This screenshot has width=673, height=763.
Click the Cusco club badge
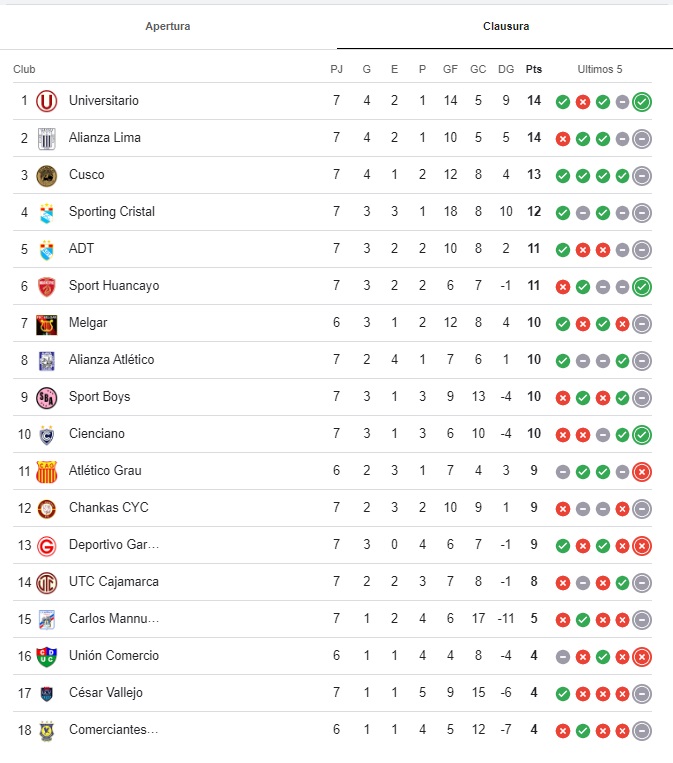(x=46, y=175)
